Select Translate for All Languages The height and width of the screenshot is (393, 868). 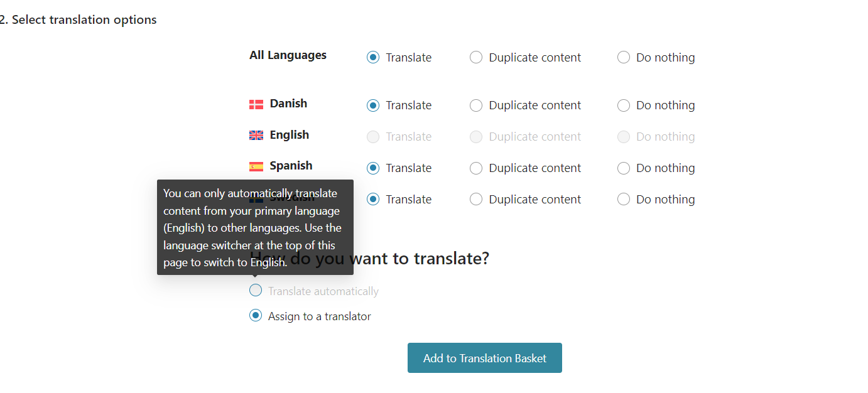(373, 58)
